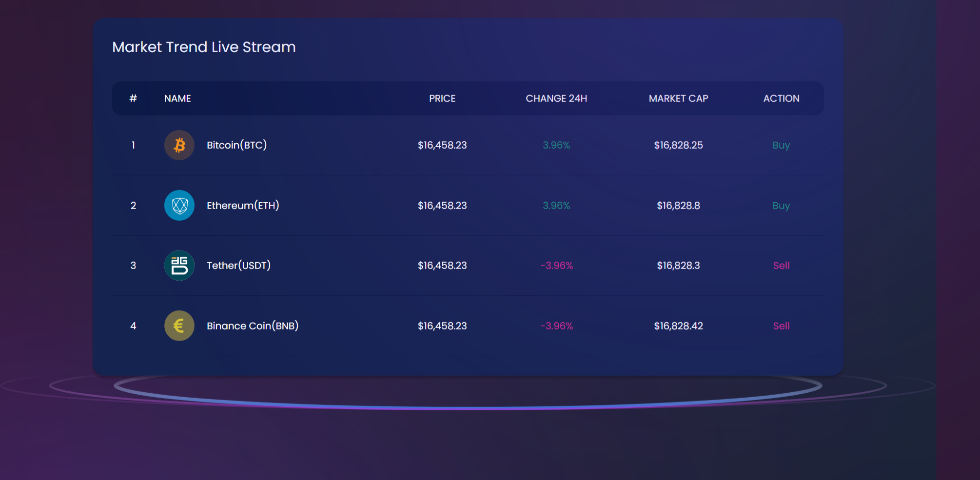Viewport: 980px width, 480px height.
Task: Select the Binance Coin(BNB) name
Action: tap(252, 326)
